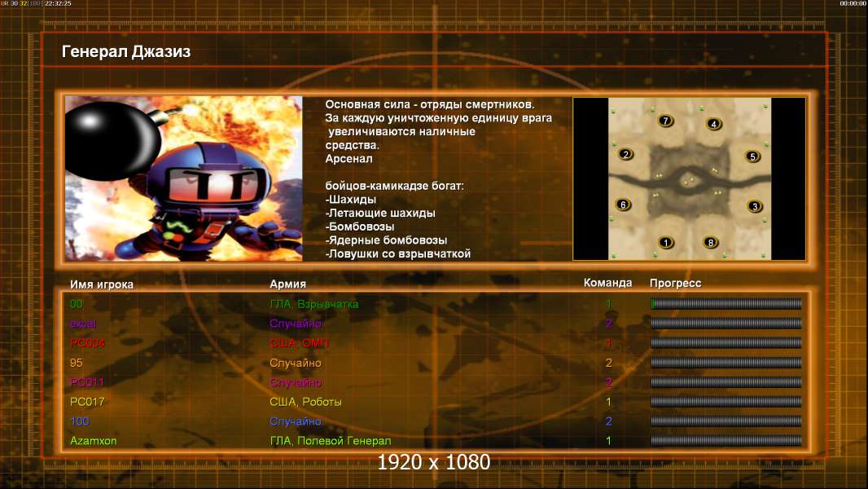868x489 pixels.
Task: Click the Команда column header
Action: 607,283
